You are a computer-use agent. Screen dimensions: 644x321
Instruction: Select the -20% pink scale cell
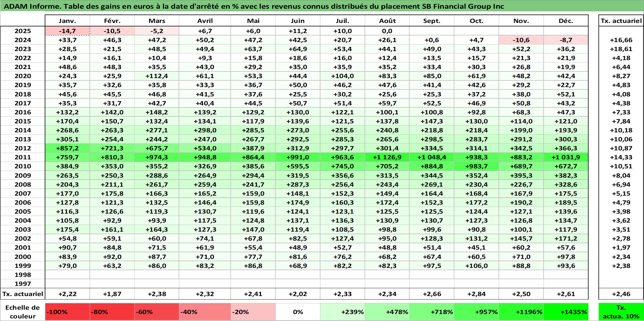(253, 312)
